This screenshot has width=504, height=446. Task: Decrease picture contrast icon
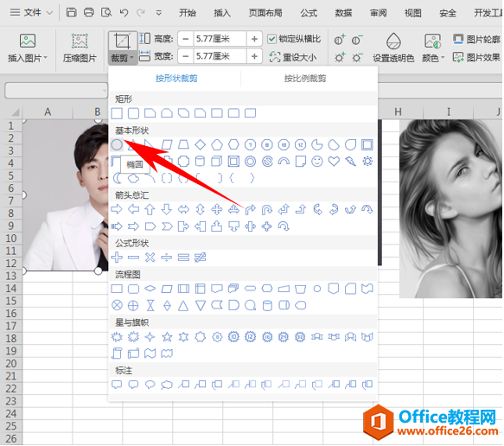coord(357,40)
